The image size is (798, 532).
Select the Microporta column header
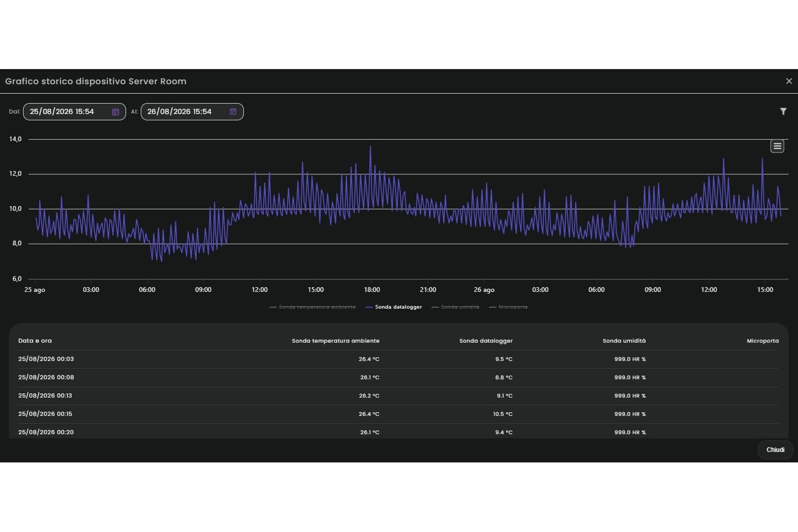tap(763, 341)
